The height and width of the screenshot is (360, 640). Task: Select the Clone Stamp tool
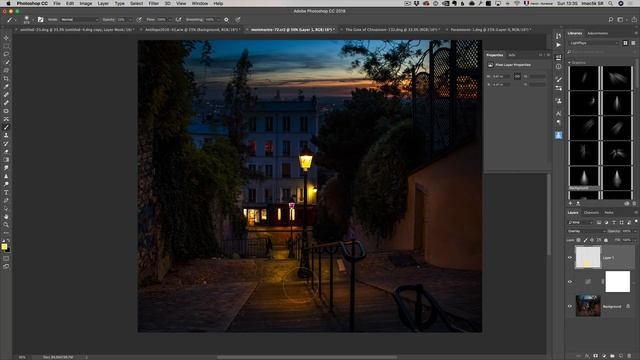[6, 136]
